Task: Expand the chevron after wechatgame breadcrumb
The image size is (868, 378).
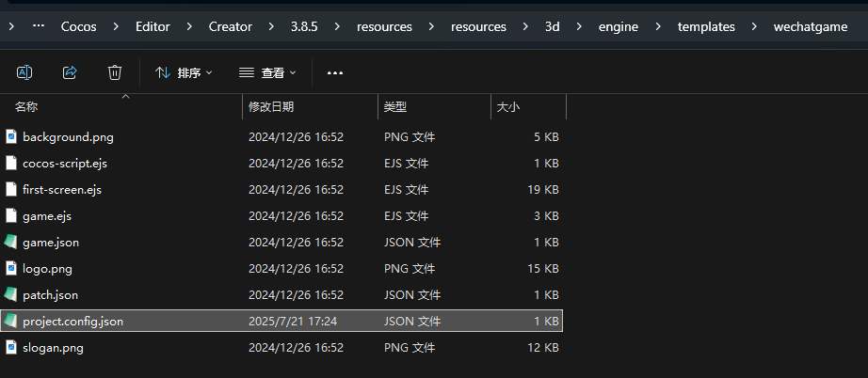Action: (x=852, y=26)
